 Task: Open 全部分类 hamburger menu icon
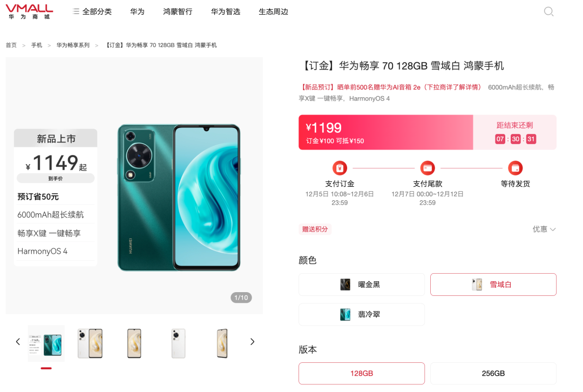(x=76, y=11)
